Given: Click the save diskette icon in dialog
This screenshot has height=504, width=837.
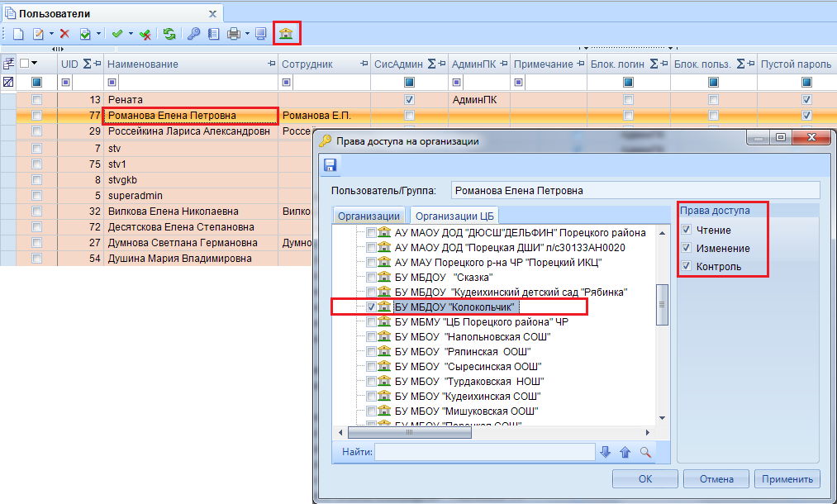Looking at the screenshot, I should click(x=330, y=165).
